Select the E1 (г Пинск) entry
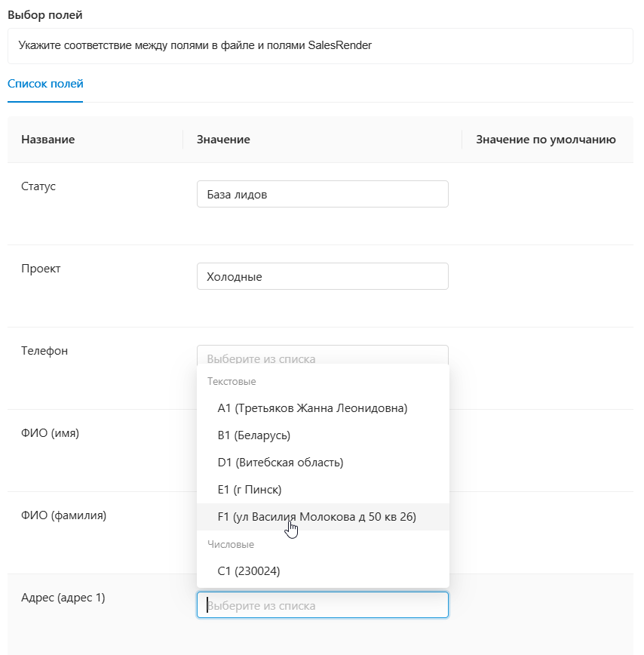This screenshot has width=644, height=655. pos(250,490)
